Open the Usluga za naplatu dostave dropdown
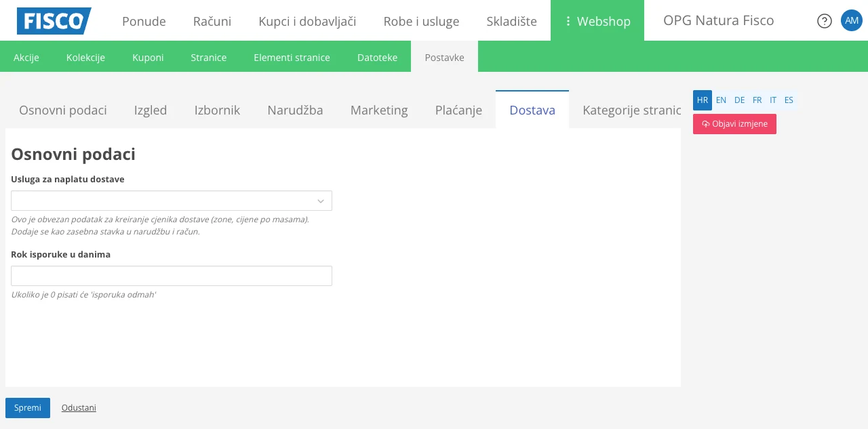 coord(171,200)
